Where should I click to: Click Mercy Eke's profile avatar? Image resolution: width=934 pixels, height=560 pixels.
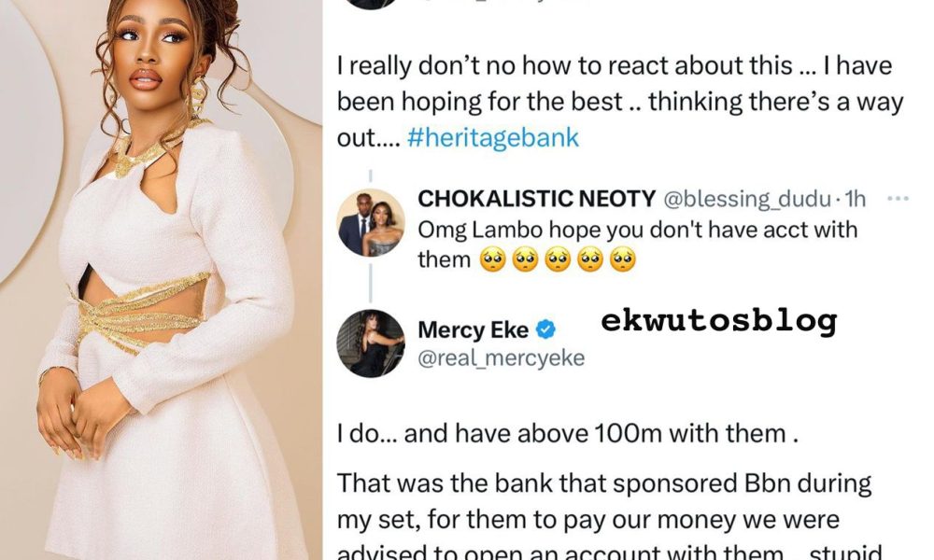tap(370, 343)
